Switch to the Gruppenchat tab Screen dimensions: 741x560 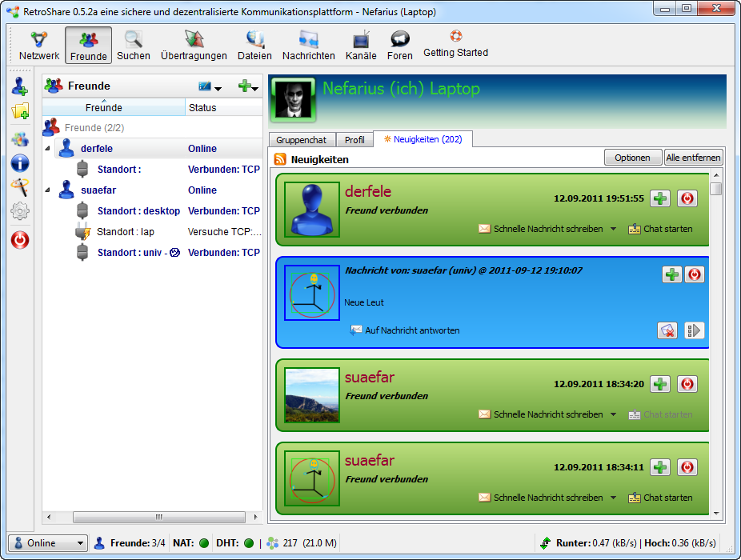(301, 140)
